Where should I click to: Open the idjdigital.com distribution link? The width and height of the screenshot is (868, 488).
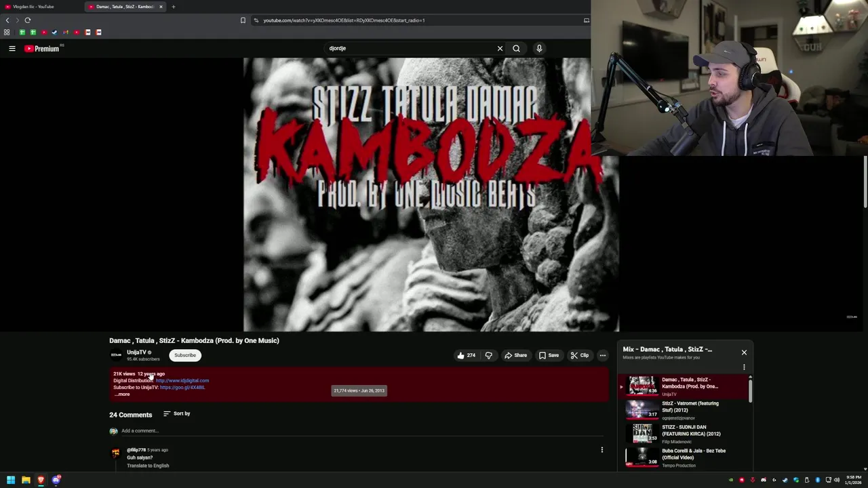point(182,381)
